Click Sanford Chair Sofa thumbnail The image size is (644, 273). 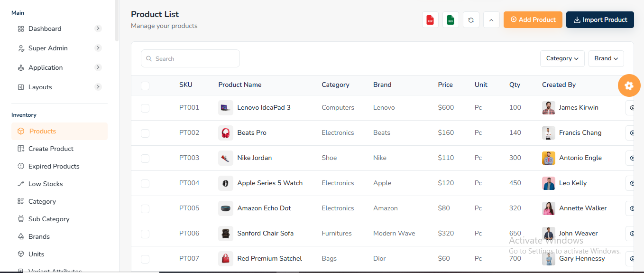pos(226,234)
